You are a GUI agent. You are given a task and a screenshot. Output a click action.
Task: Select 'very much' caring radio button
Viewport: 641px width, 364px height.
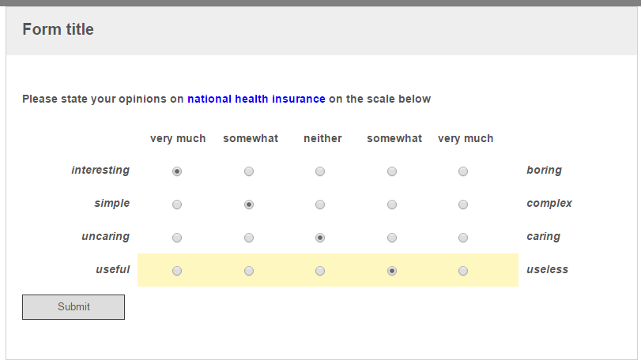463,238
